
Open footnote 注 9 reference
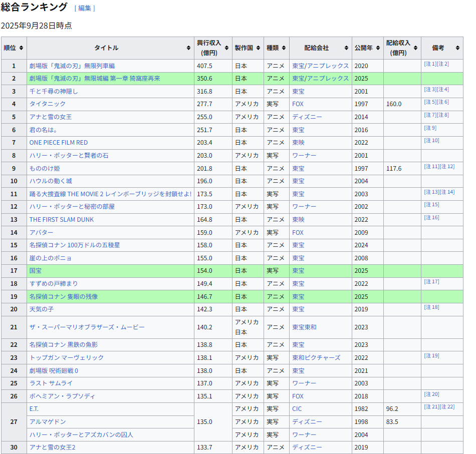(430, 128)
